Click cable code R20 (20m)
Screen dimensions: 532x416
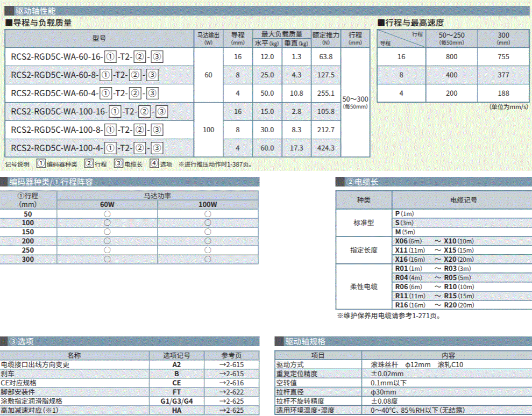point(459,305)
